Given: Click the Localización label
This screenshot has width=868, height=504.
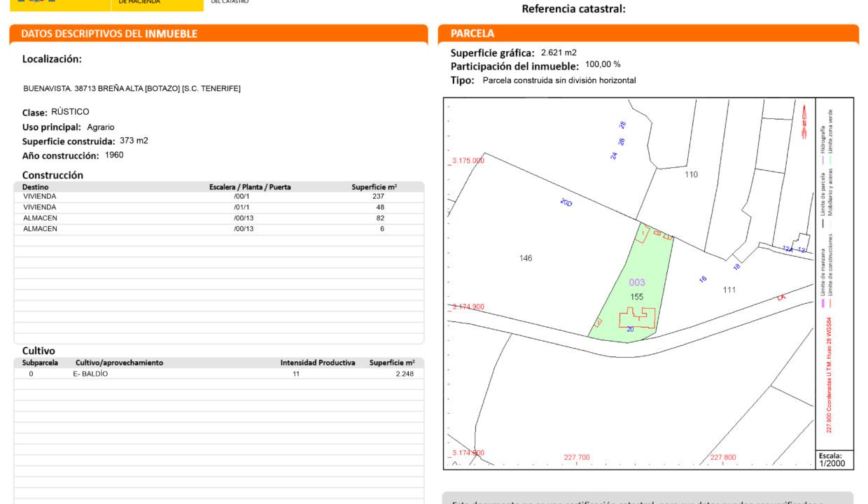Looking at the screenshot, I should [x=52, y=59].
